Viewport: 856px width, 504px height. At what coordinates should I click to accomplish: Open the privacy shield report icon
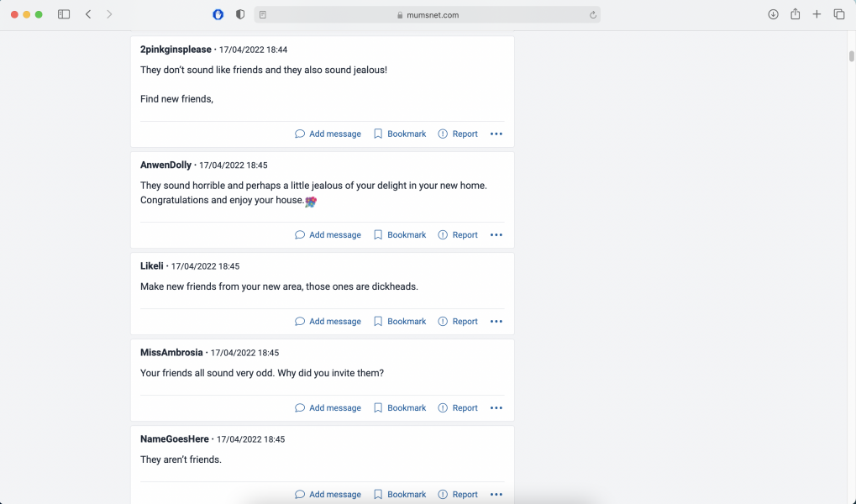pos(240,14)
